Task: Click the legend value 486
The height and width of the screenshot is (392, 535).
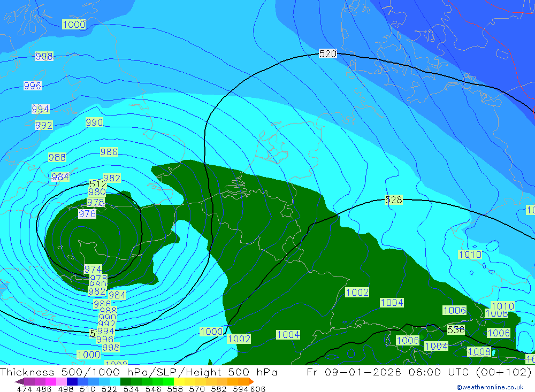Action: tap(44, 389)
